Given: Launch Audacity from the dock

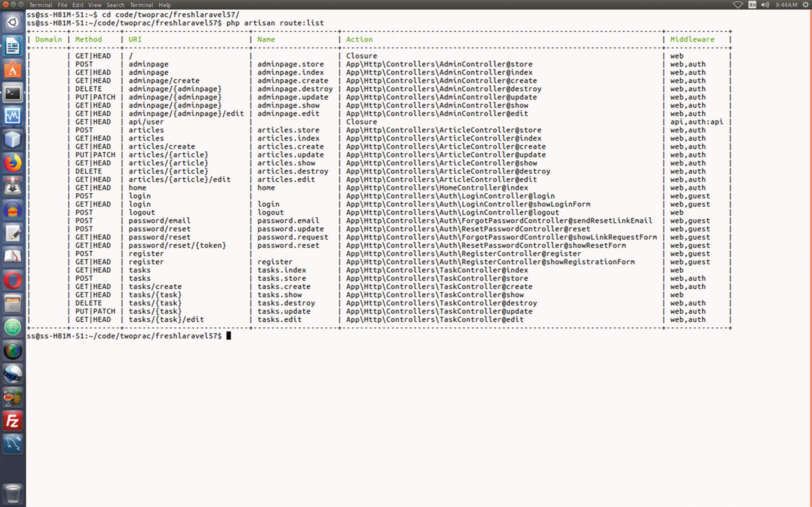Looking at the screenshot, I should click(x=13, y=210).
